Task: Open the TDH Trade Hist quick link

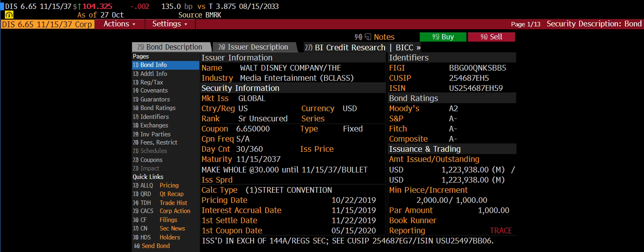Action: pos(160,203)
